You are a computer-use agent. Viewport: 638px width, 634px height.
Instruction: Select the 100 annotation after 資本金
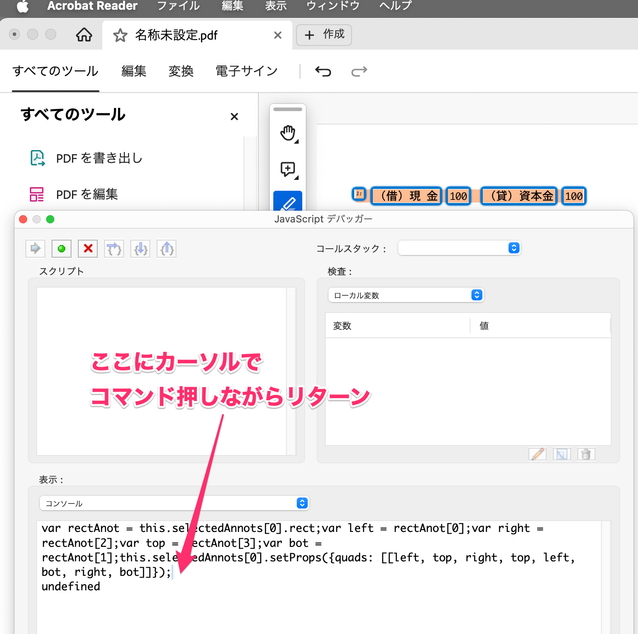[x=574, y=196]
